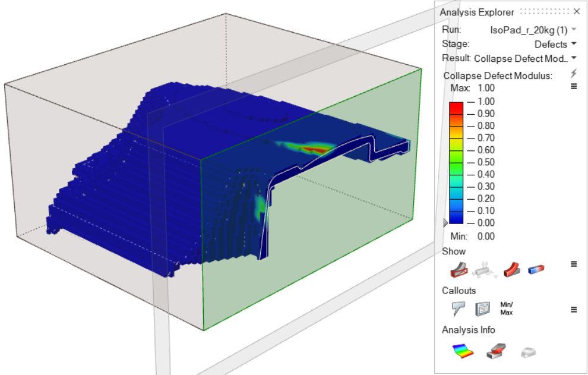Click the lightning bolt icon beside Collapse Defect Modulus
Image resolution: width=588 pixels, height=375 pixels.
(x=573, y=73)
